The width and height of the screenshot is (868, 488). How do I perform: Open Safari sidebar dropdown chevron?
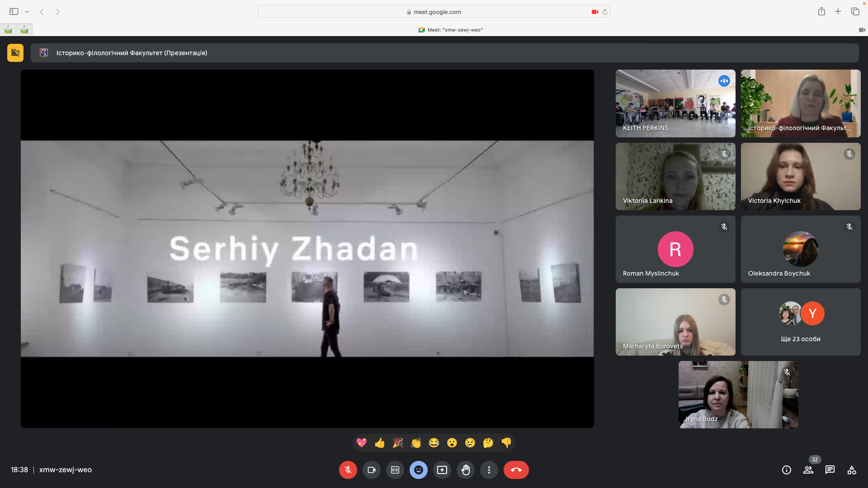(27, 12)
